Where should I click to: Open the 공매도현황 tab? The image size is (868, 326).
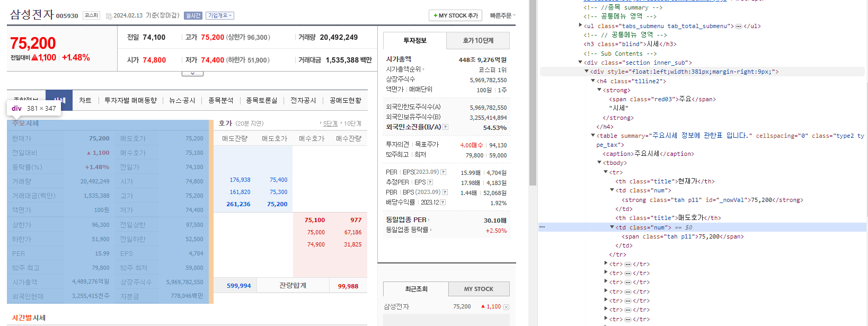click(345, 100)
